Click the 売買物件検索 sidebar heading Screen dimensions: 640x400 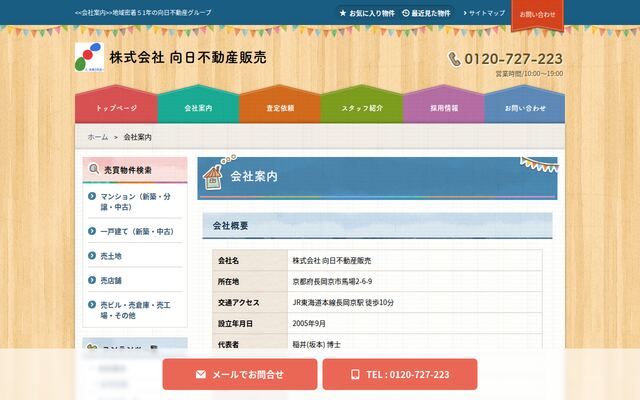(135, 170)
